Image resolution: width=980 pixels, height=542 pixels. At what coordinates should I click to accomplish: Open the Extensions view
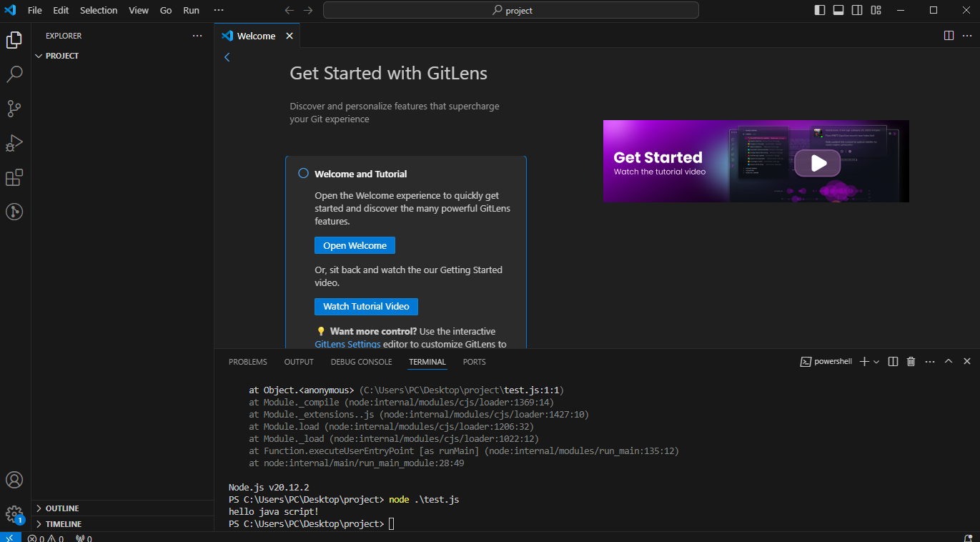[14, 177]
